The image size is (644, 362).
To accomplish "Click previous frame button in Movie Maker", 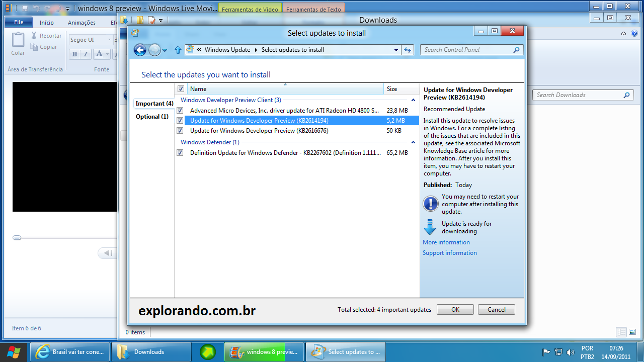I will [108, 253].
